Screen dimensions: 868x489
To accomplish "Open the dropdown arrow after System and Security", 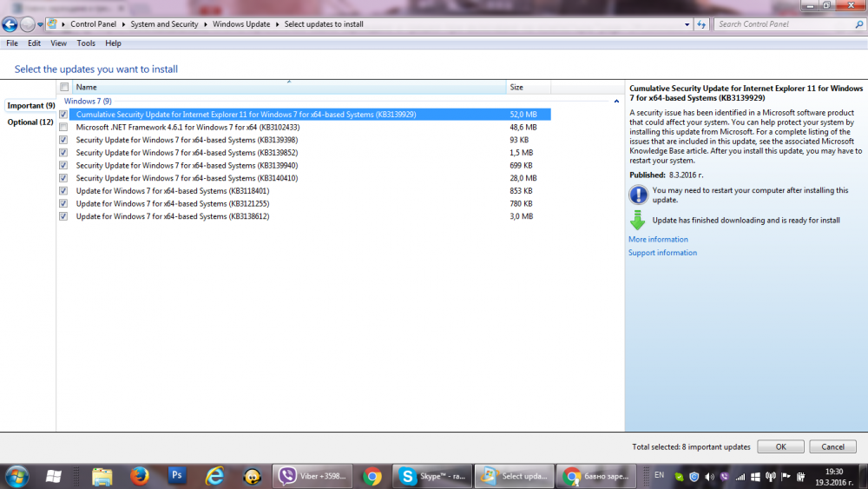I will (x=206, y=24).
